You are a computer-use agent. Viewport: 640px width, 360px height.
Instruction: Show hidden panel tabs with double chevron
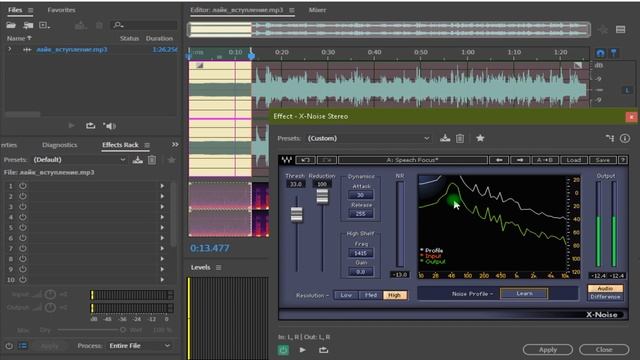(x=175, y=144)
